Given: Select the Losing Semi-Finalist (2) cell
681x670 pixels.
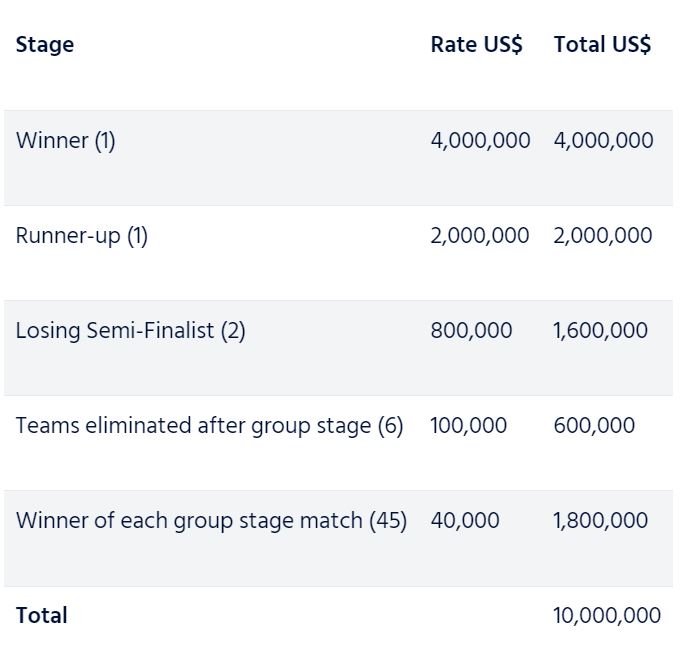Looking at the screenshot, I should click(x=131, y=331).
